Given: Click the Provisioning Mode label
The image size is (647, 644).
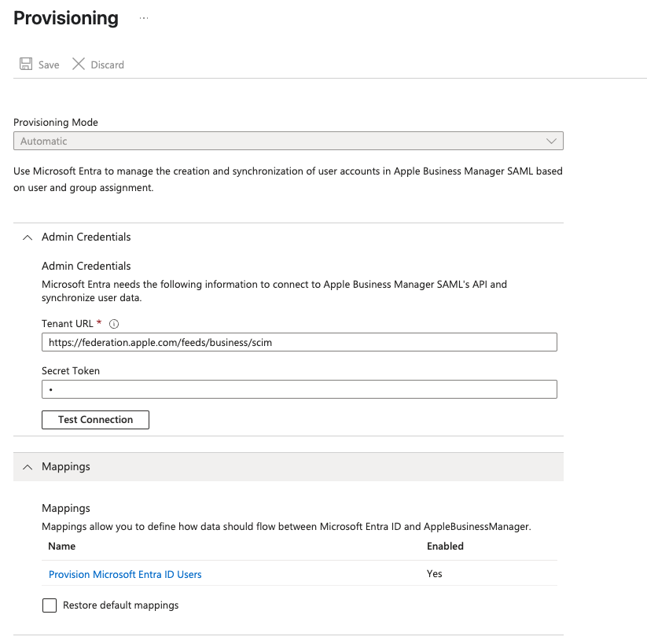Looking at the screenshot, I should (x=56, y=123).
